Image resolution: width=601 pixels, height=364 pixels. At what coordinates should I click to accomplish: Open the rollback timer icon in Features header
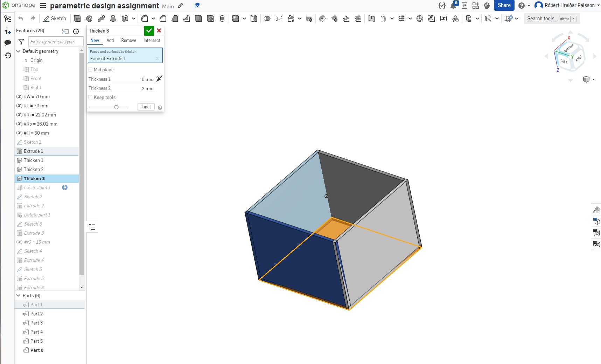(76, 31)
